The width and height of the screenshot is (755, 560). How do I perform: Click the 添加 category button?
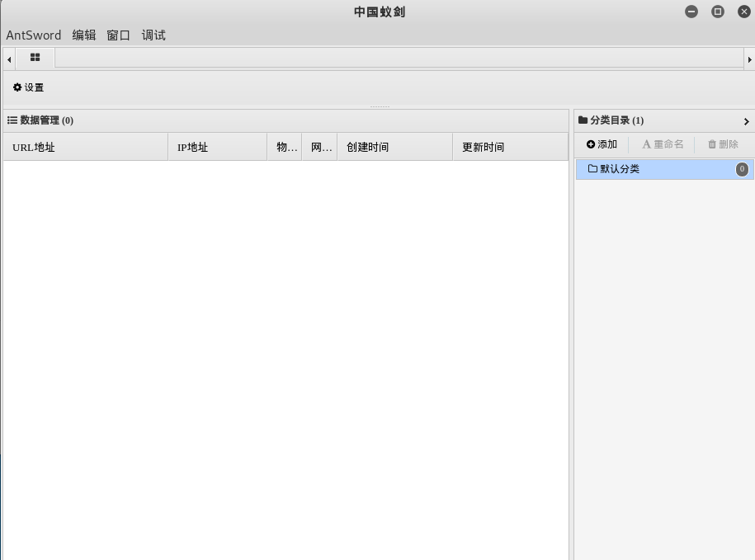coord(602,144)
